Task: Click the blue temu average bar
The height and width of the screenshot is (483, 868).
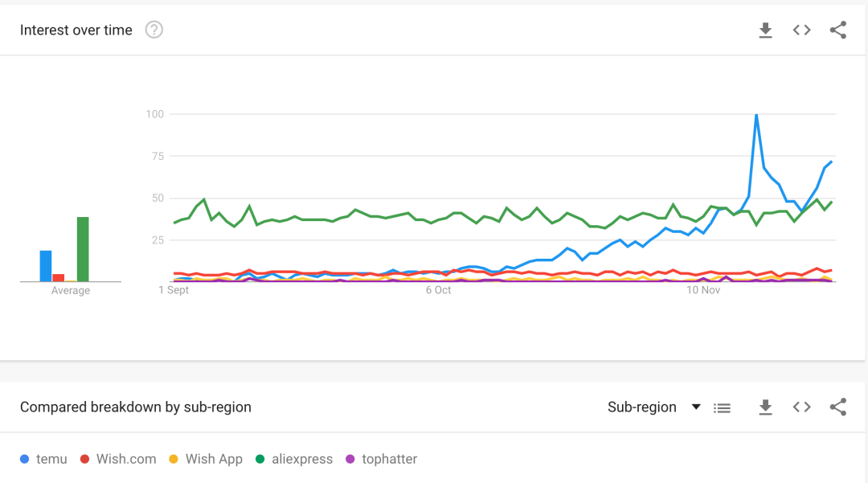Action: (x=46, y=266)
